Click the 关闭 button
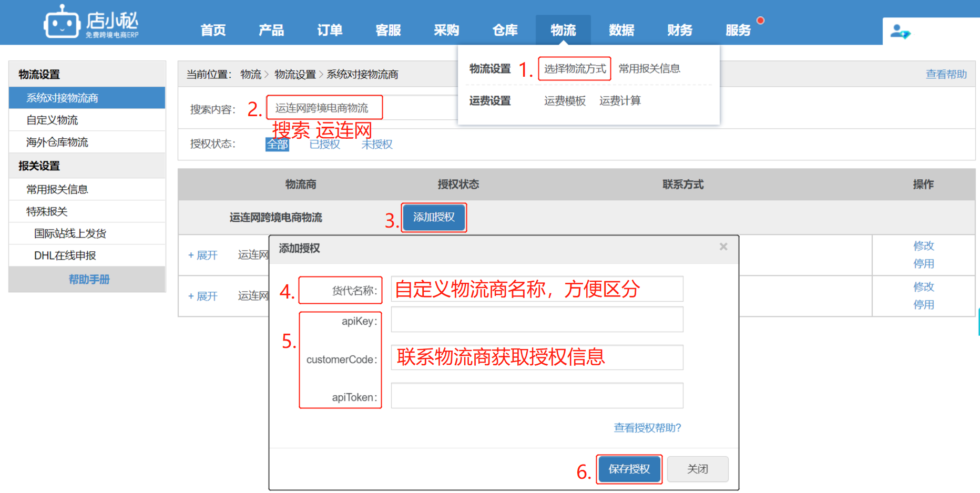 tap(698, 469)
